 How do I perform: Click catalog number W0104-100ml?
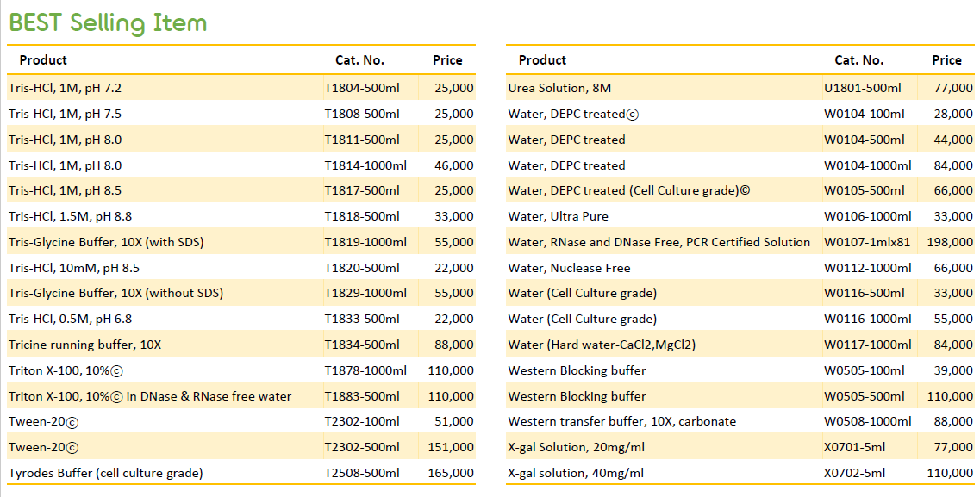(864, 115)
